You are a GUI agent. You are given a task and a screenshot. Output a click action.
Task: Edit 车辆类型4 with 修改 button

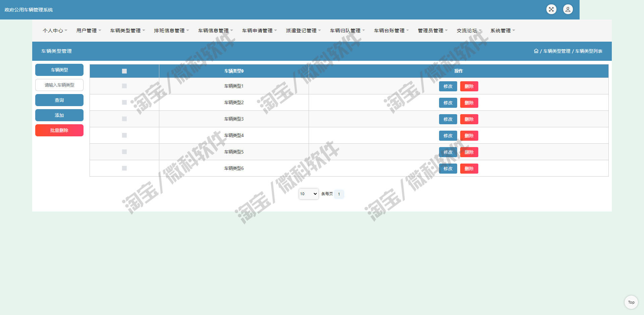pos(448,136)
